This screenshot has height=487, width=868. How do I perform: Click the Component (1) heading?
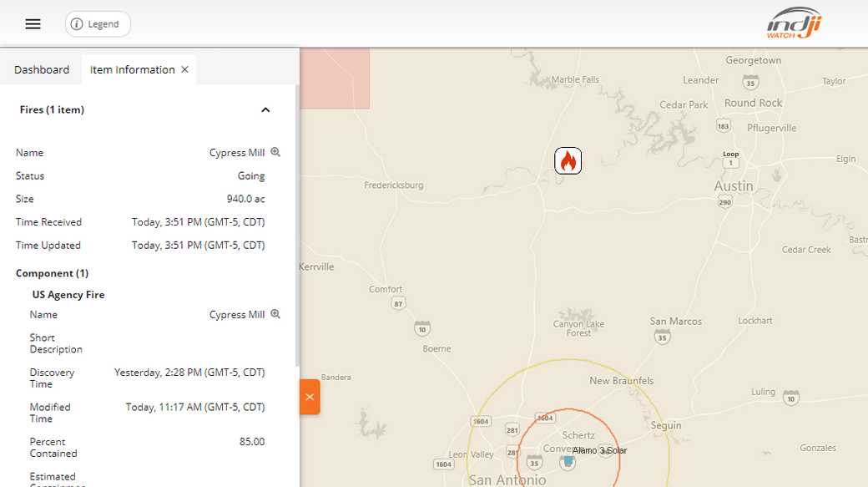coord(52,273)
